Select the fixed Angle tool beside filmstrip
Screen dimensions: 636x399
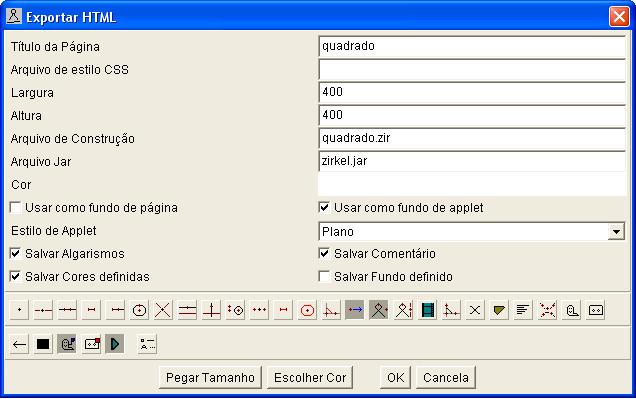[451, 311]
